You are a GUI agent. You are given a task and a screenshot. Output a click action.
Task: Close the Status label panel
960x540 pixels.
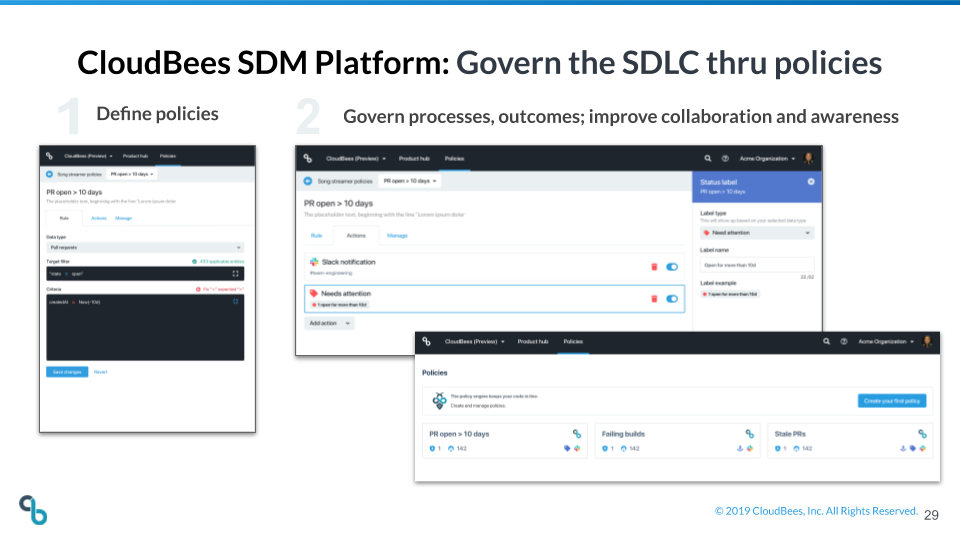(x=811, y=182)
